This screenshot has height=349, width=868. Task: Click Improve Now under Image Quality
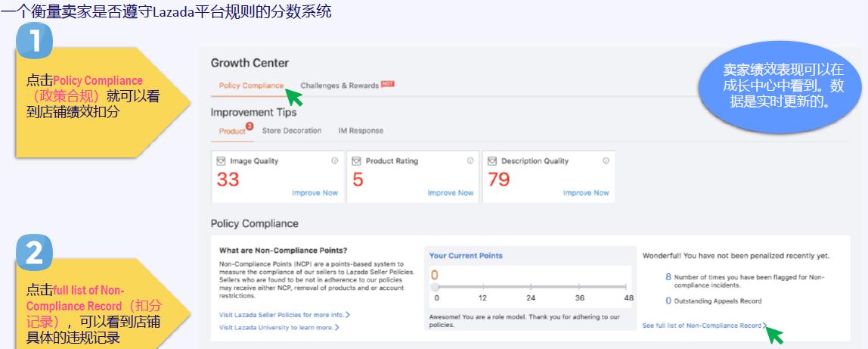pos(315,193)
